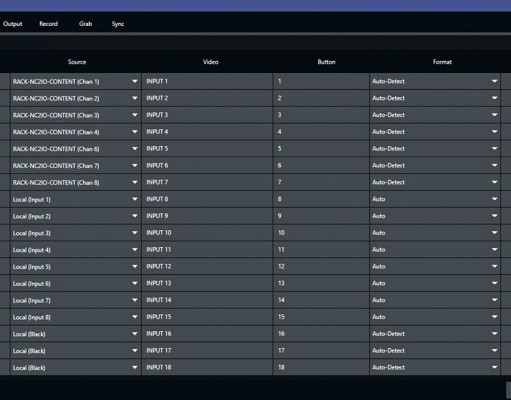Select the button field showing 5
The image size is (511, 400).
tap(321, 149)
